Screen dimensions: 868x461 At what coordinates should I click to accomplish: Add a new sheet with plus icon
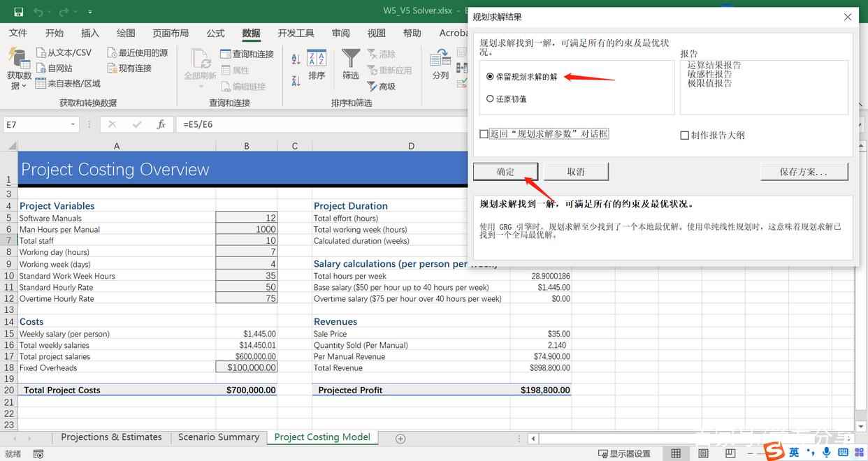pyautogui.click(x=400, y=438)
